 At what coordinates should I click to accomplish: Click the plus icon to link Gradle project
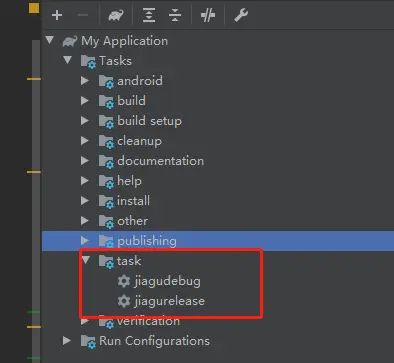coord(57,15)
